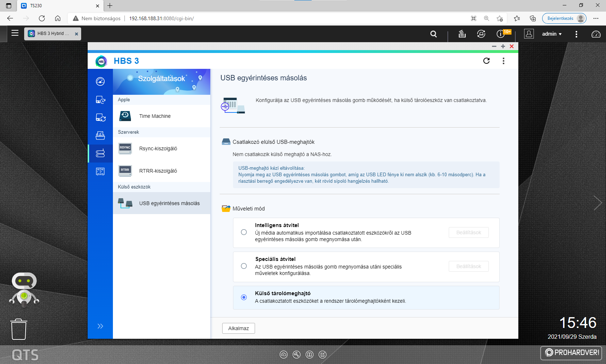
Task: Click 'Csatlakozó elülső USB-meghajtók' heading
Action: point(273,142)
